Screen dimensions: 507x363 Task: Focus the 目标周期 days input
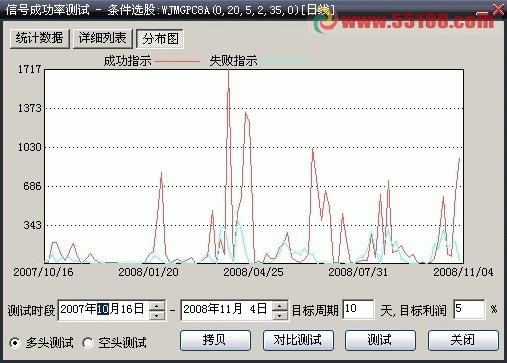coord(358,309)
